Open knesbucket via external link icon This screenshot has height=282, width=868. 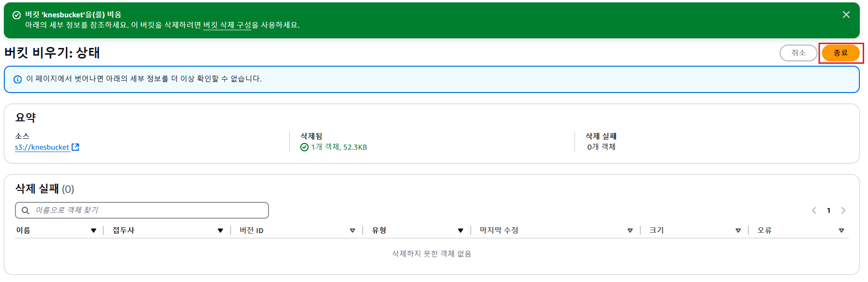point(75,147)
